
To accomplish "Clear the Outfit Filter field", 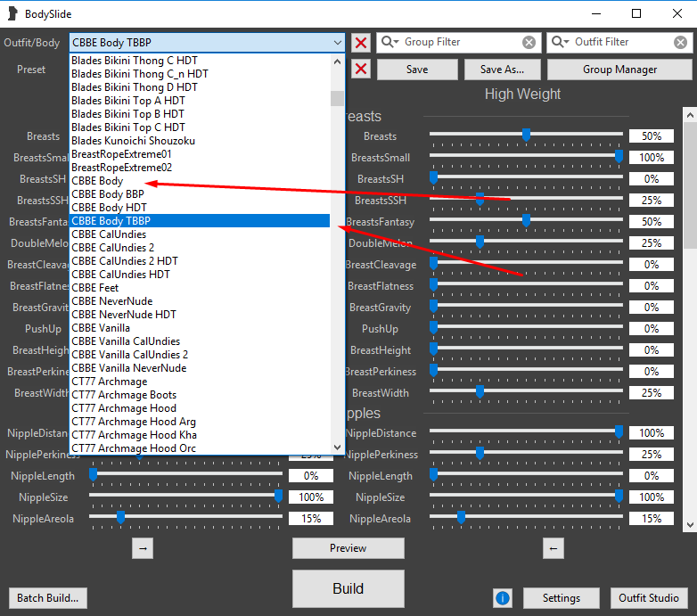I will (681, 42).
